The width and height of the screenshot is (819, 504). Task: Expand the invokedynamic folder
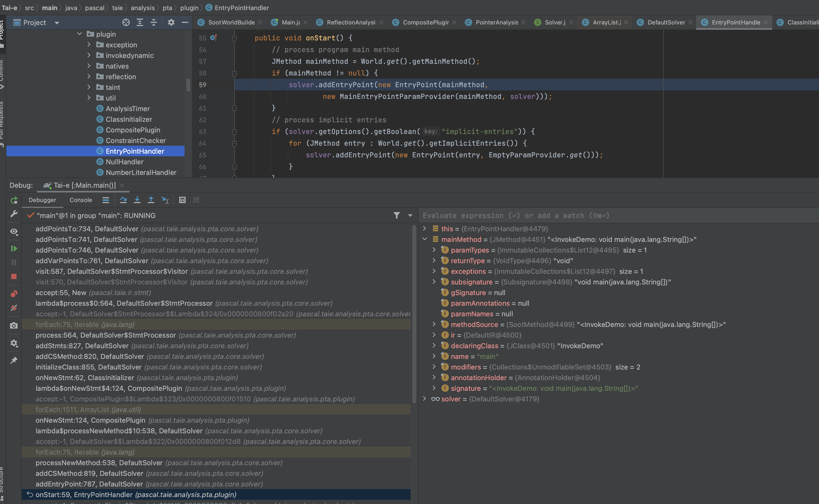tap(89, 55)
